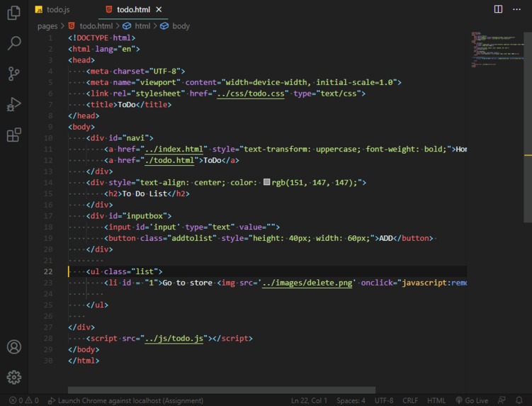Change file encoding UTF-8

384,400
